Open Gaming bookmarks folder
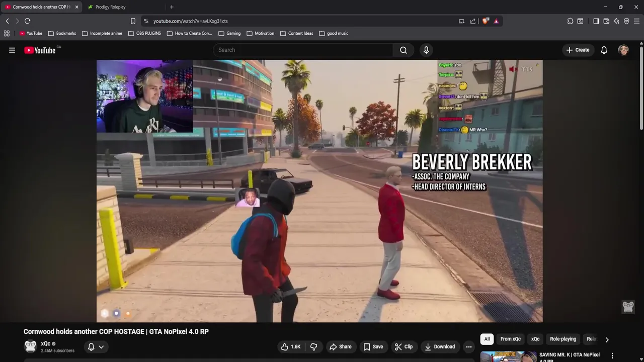 [x=229, y=33]
